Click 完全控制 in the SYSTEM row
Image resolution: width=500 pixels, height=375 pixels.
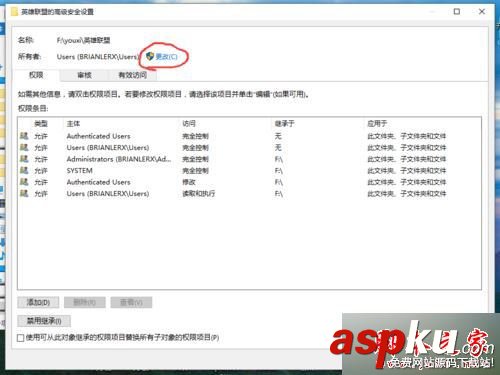195,171
